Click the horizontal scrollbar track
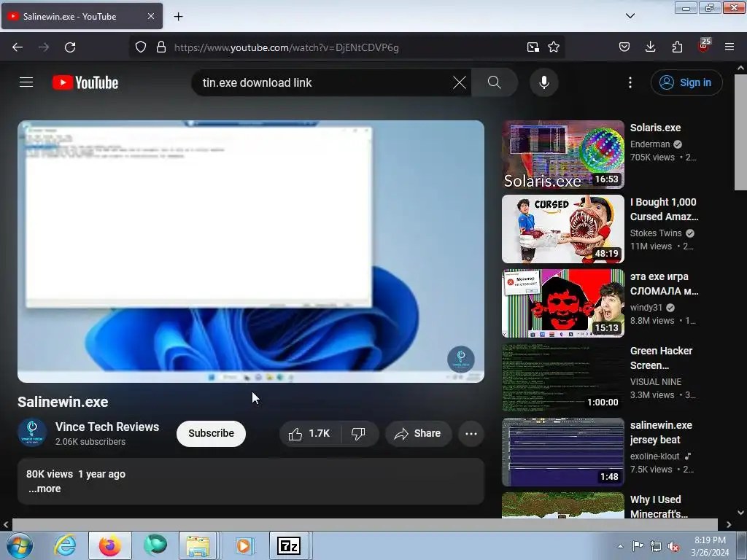The height and width of the screenshot is (560, 747). (x=365, y=524)
